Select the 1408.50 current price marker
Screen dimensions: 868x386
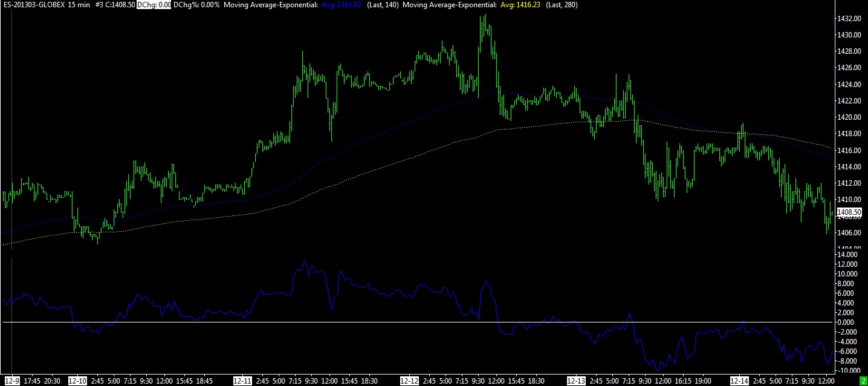point(849,212)
